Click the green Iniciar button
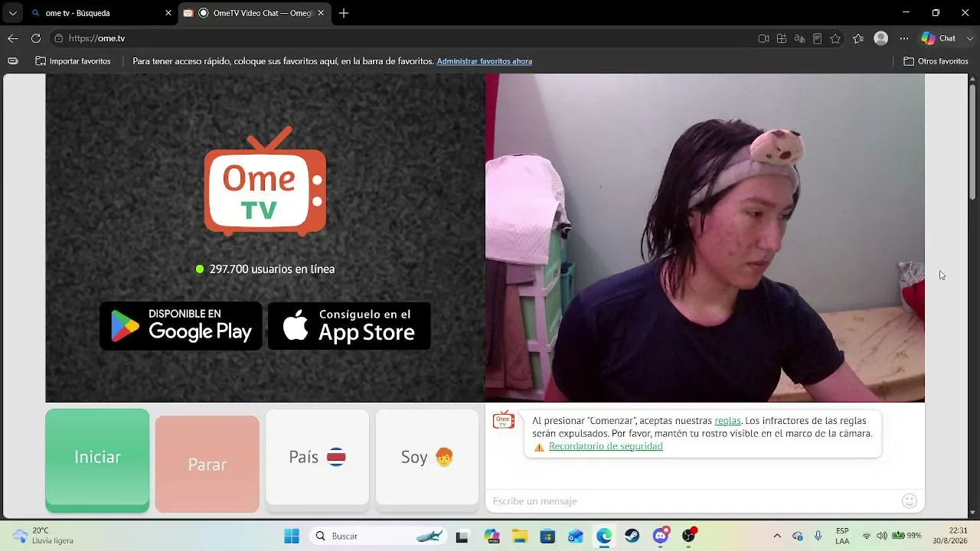This screenshot has width=980, height=551. pyautogui.click(x=97, y=459)
